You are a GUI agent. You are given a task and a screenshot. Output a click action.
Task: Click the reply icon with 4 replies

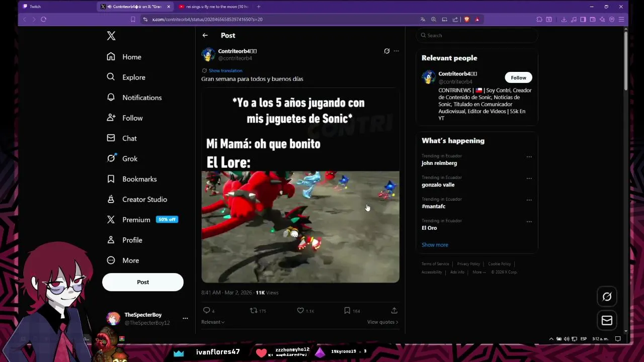point(206,311)
